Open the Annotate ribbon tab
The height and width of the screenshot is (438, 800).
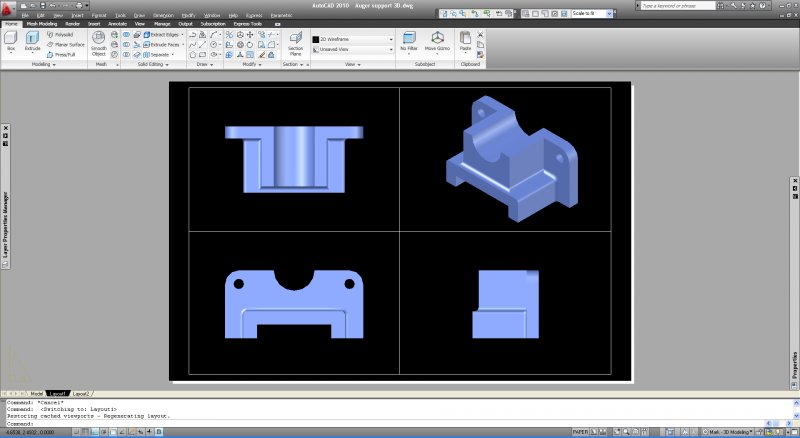(x=117, y=24)
